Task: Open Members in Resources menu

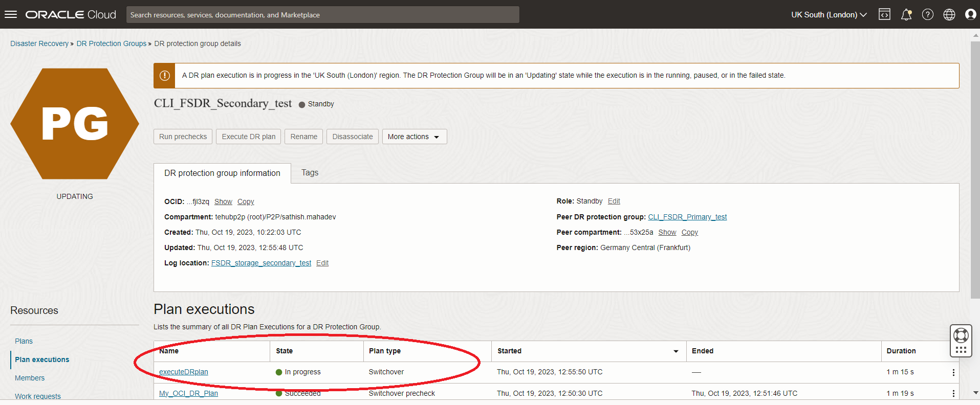Action: pos(30,378)
